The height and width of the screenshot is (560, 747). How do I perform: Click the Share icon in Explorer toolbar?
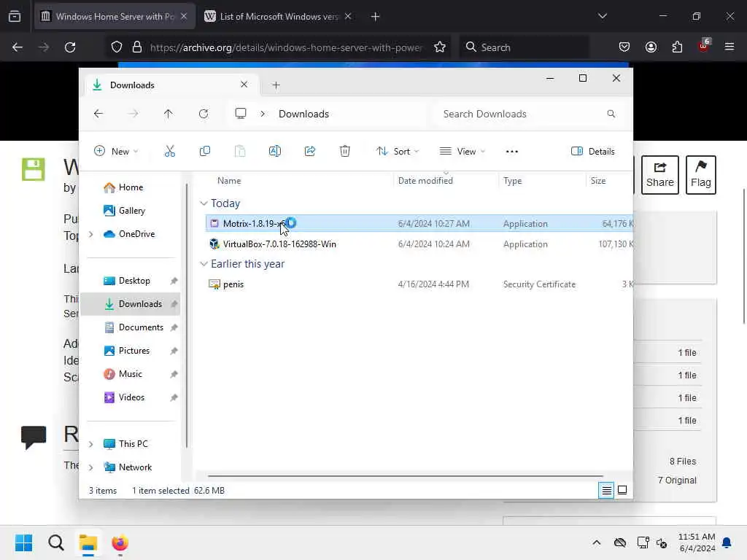310,152
